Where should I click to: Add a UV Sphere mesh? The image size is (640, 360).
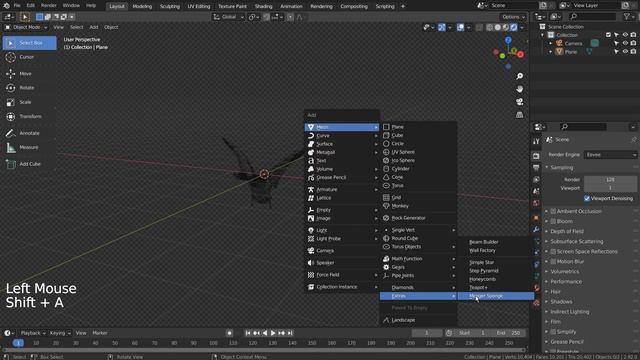coord(418,152)
